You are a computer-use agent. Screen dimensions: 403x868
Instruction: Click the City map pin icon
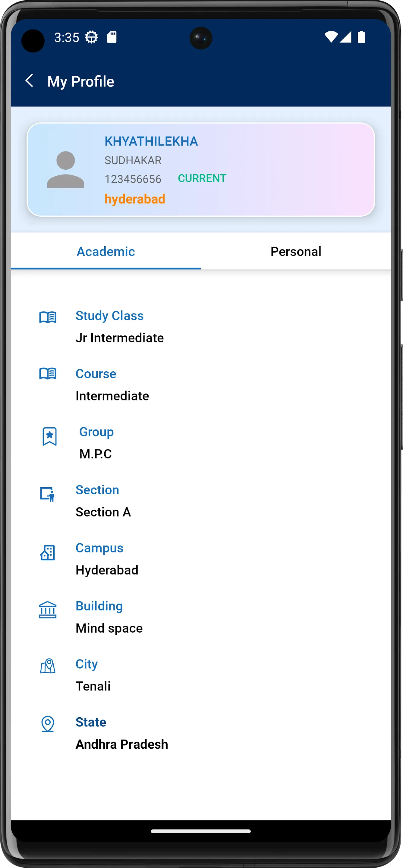click(48, 666)
